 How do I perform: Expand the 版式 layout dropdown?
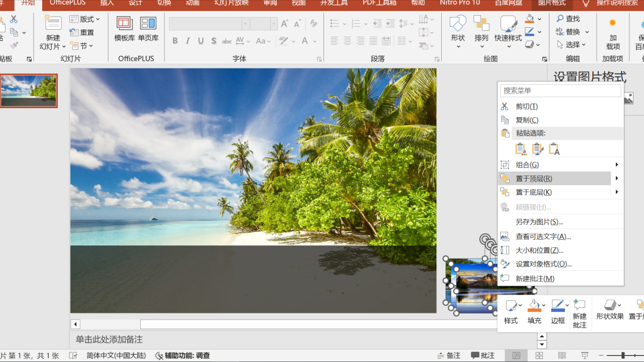(85, 19)
